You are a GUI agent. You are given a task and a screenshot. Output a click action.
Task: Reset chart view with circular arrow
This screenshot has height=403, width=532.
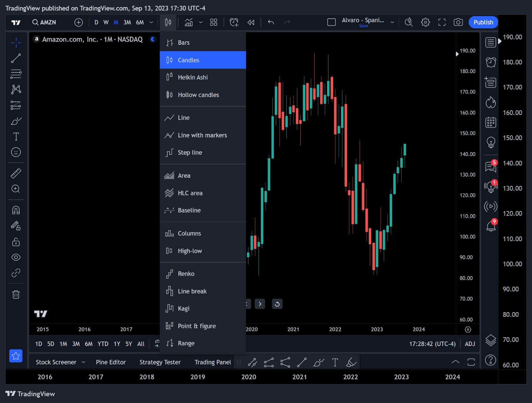277,304
